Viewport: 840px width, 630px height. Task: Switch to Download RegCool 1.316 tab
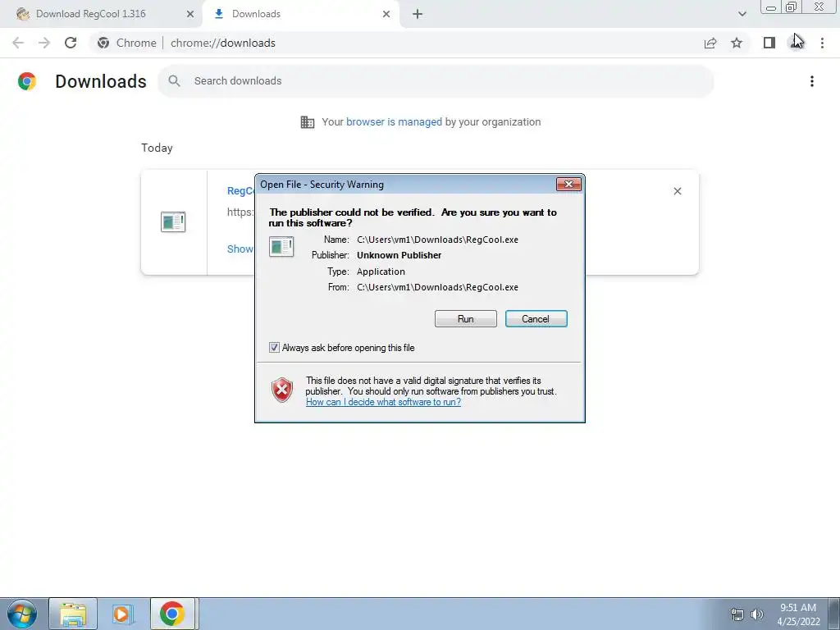[90, 14]
